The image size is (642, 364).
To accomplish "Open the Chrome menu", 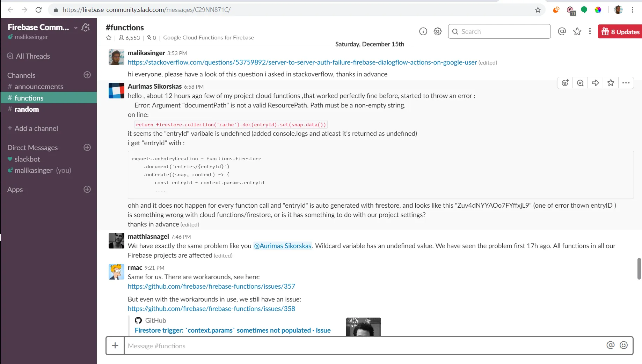I will click(633, 10).
